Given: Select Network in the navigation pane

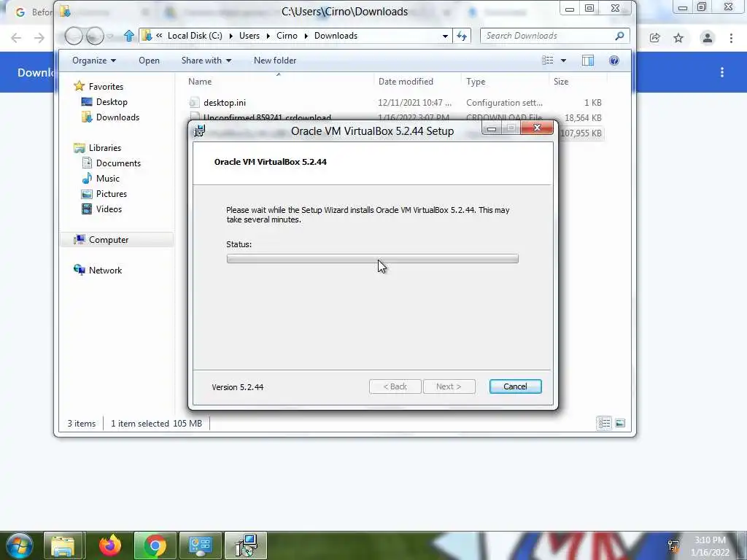Looking at the screenshot, I should pyautogui.click(x=98, y=270).
